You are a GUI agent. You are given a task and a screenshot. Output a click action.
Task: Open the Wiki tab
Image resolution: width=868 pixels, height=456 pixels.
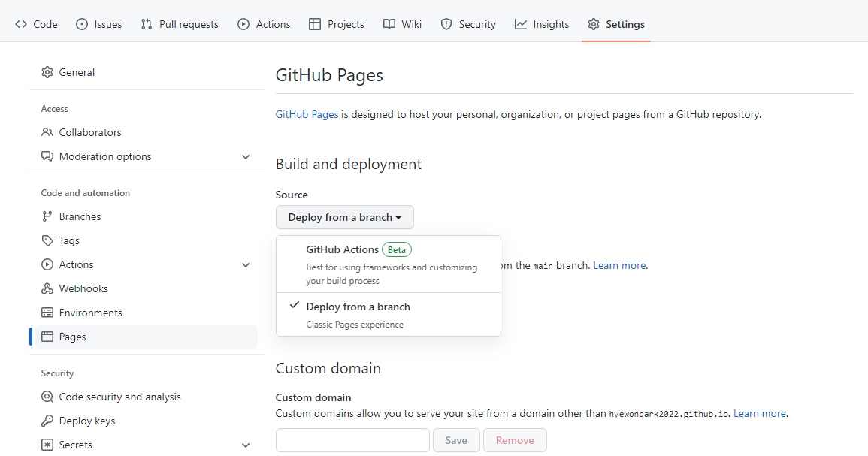tap(403, 24)
